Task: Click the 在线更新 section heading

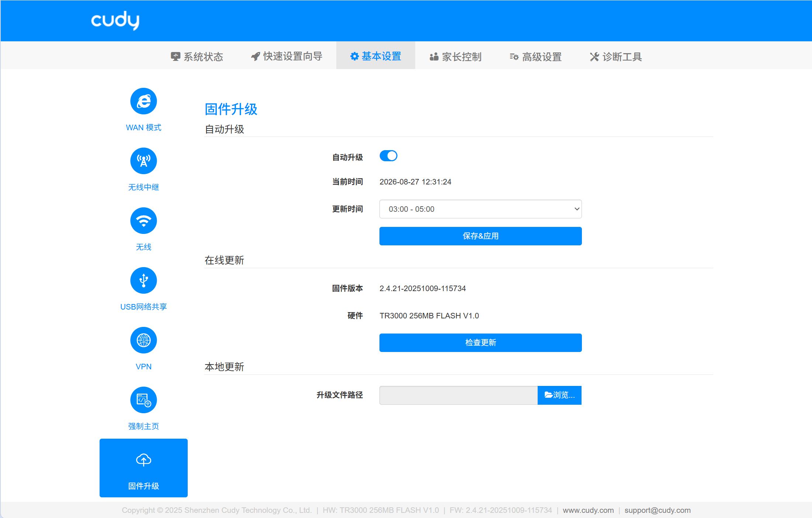Action: (x=224, y=260)
